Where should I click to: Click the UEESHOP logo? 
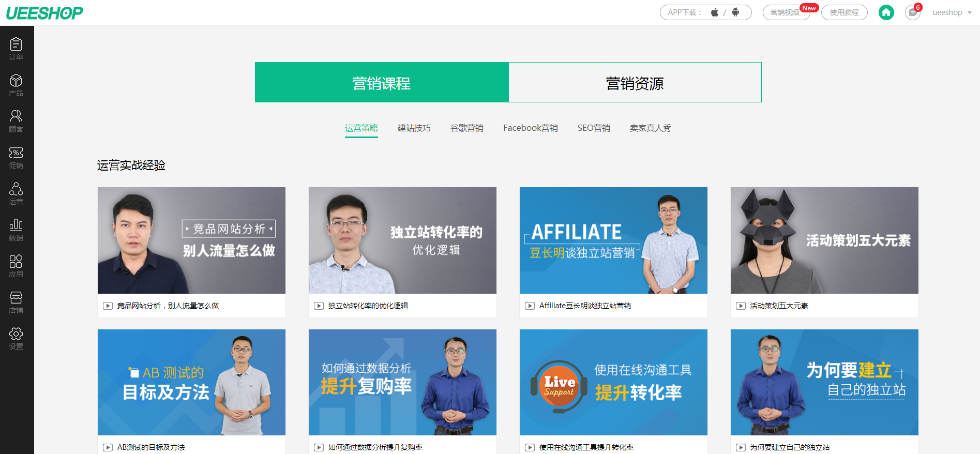click(44, 13)
